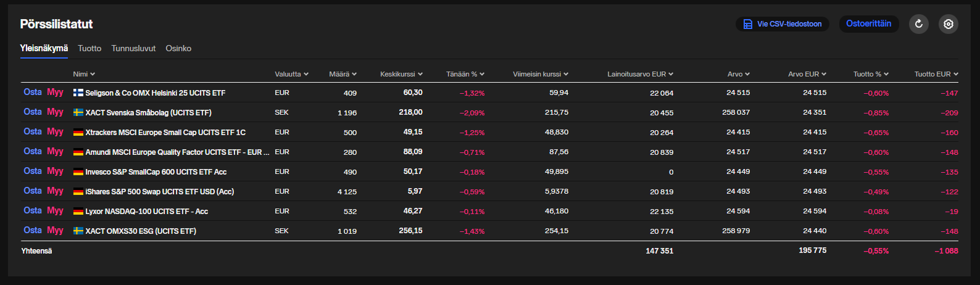
Task: Click the refresh icon button
Action: (x=918, y=24)
